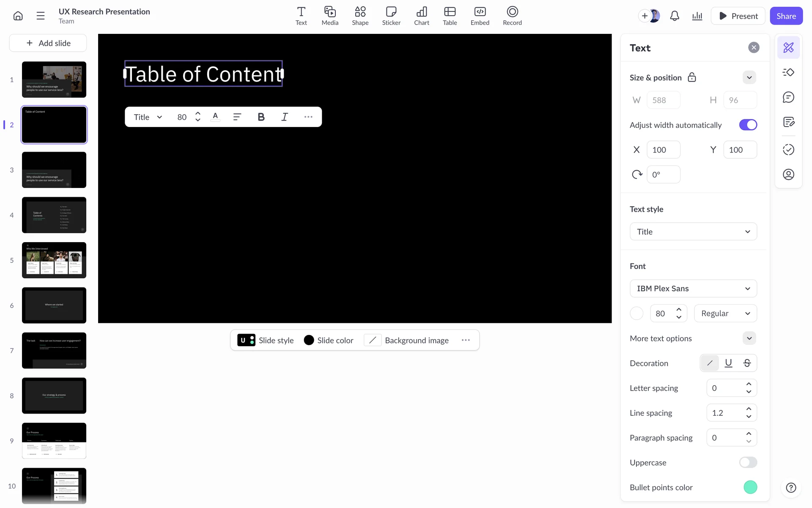Apply underline decoration
Screen dimensions: 812x508
[x=728, y=363]
